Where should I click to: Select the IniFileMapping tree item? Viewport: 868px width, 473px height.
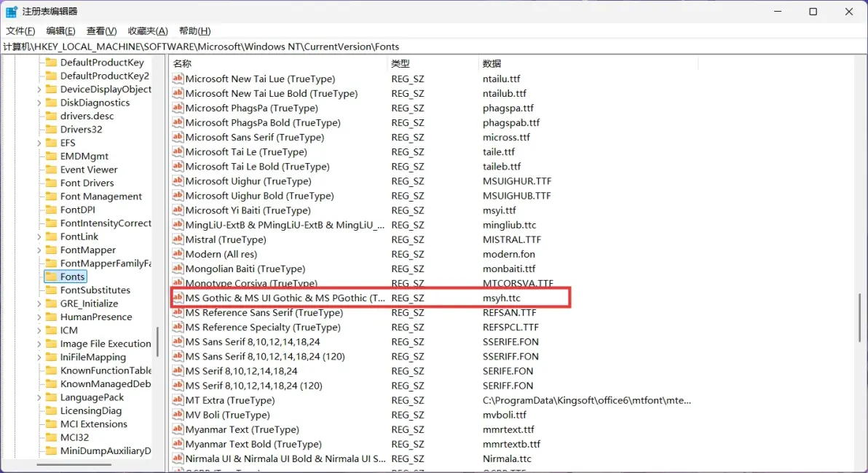[93, 357]
